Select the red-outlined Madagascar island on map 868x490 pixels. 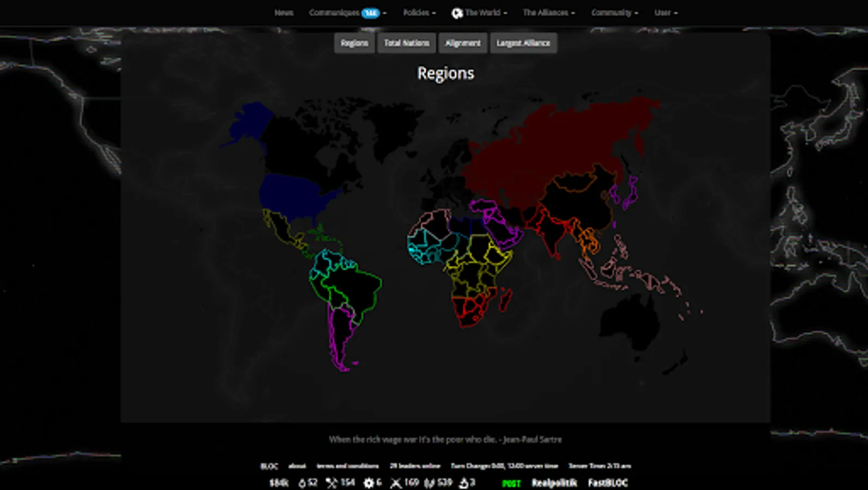coord(506,299)
